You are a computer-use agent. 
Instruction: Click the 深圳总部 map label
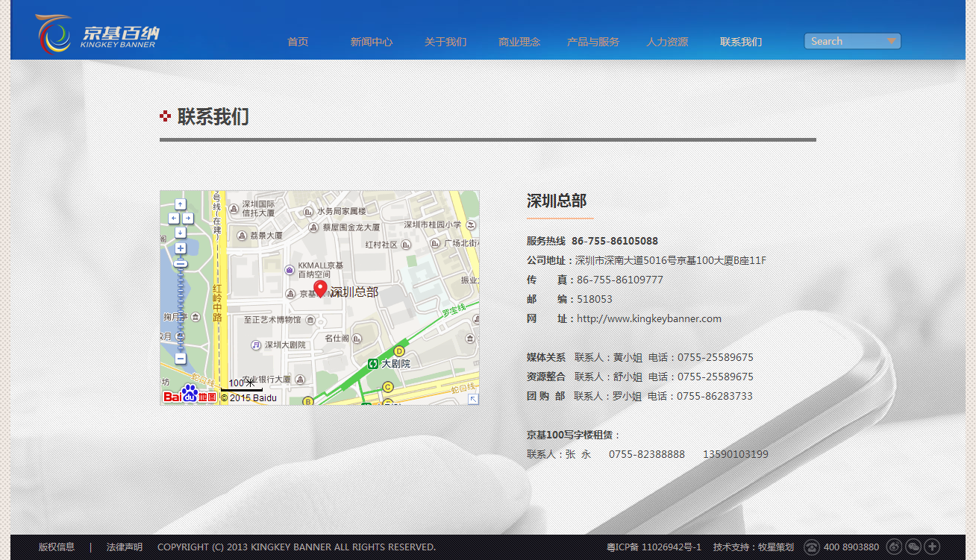pos(354,292)
